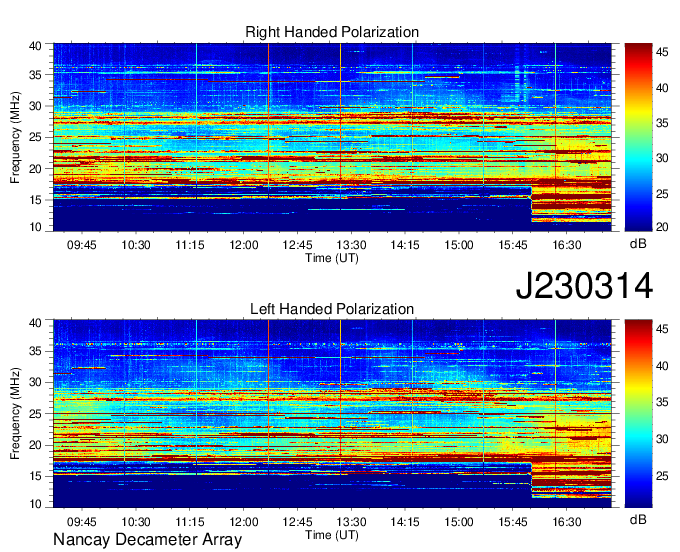The height and width of the screenshot is (552, 680).
Task: Click the 25 dB mark on Right Handed colorbar
Action: click(x=662, y=194)
